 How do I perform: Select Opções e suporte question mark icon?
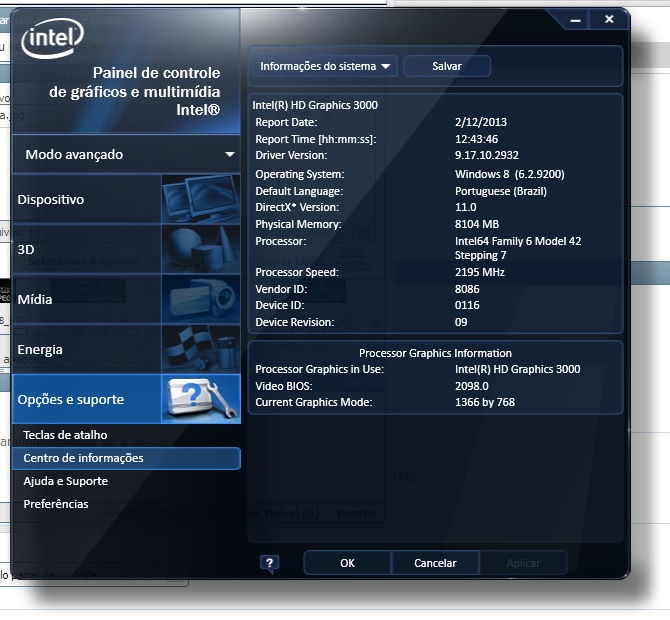(200, 399)
